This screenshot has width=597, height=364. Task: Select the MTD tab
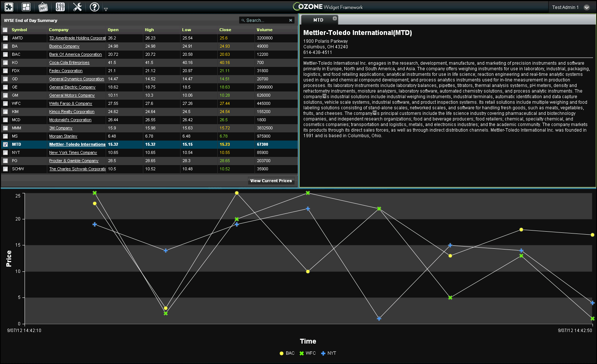(318, 20)
